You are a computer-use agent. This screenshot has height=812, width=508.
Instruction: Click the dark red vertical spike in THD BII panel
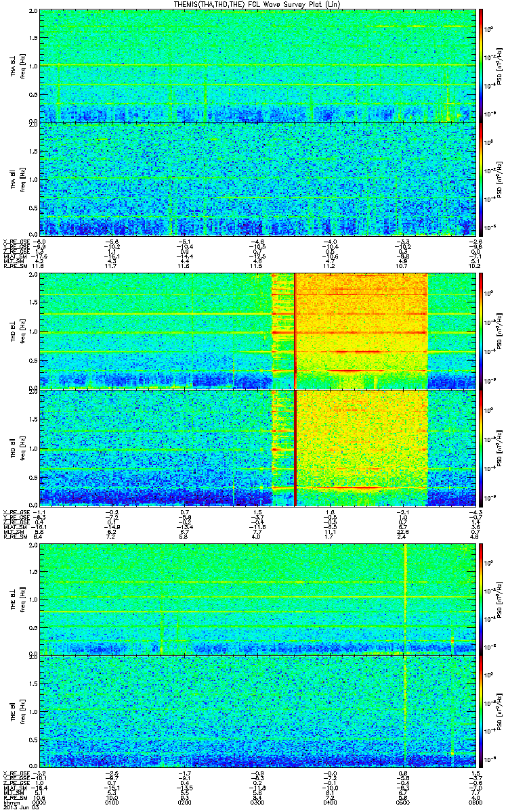coord(295,447)
